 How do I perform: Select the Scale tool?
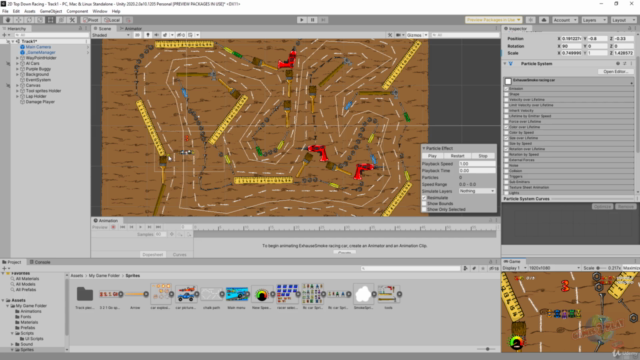point(40,20)
